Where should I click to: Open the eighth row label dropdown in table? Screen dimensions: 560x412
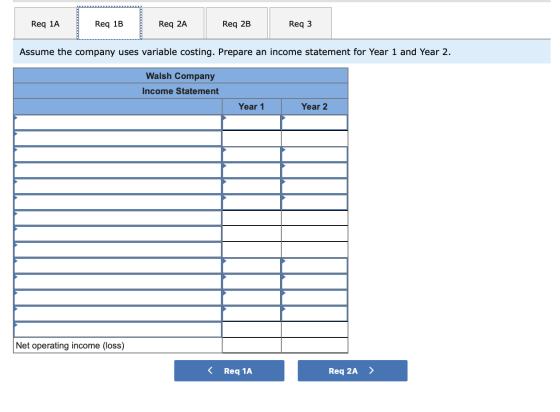pyautogui.click(x=118, y=234)
